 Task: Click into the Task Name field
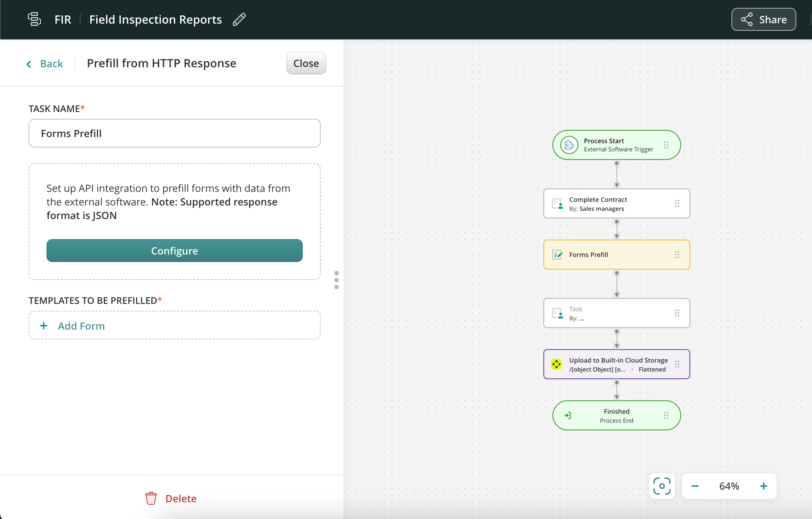click(175, 133)
